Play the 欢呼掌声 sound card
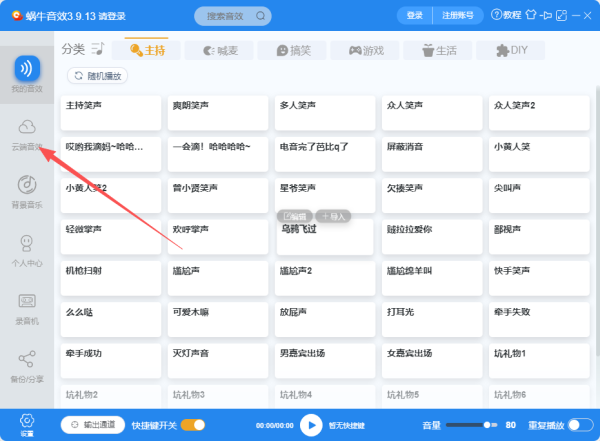 pyautogui.click(x=218, y=237)
